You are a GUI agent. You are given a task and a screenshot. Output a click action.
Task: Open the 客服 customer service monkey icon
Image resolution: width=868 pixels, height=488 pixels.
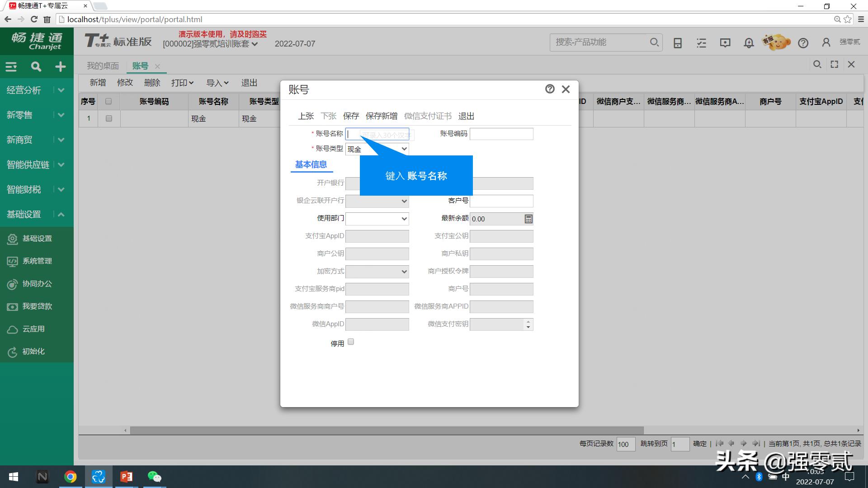click(776, 42)
